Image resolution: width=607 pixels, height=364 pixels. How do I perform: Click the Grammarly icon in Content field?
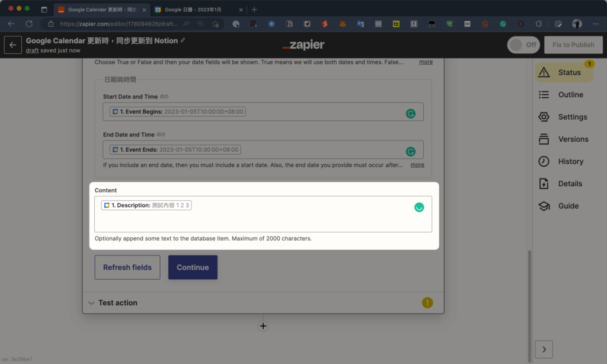(419, 207)
